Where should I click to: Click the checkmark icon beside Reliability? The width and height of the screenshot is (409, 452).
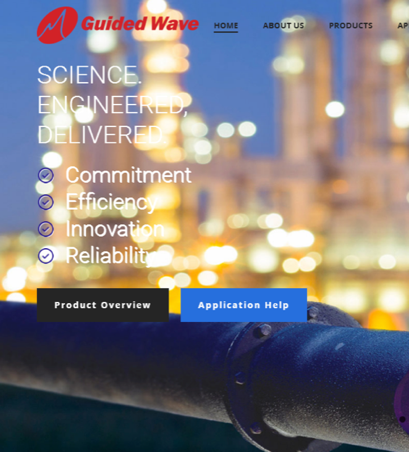click(46, 256)
